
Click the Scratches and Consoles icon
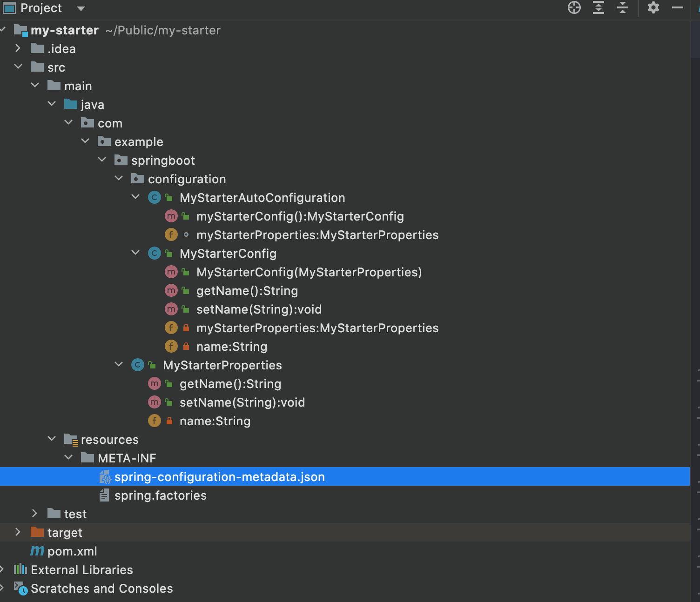pyautogui.click(x=21, y=589)
